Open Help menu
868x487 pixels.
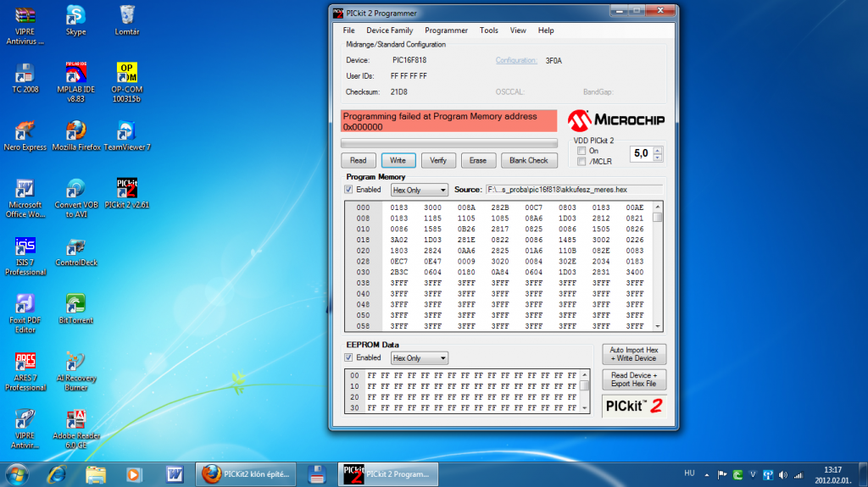pos(546,30)
